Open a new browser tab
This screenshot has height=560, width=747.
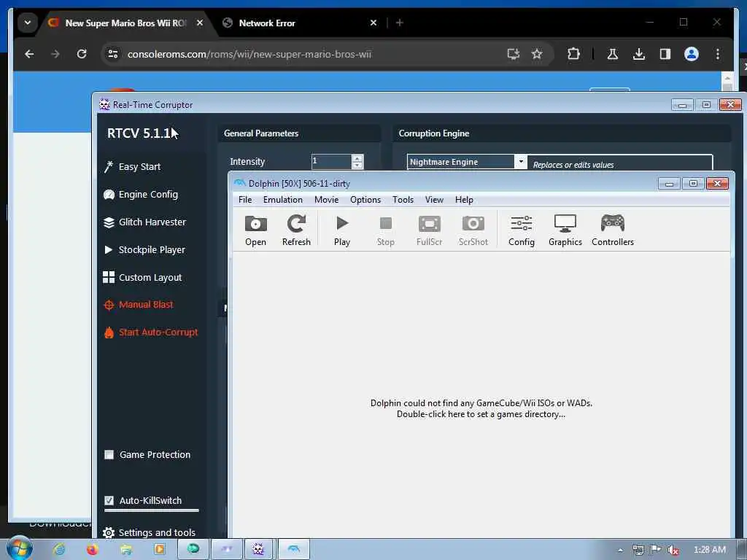[x=399, y=23]
